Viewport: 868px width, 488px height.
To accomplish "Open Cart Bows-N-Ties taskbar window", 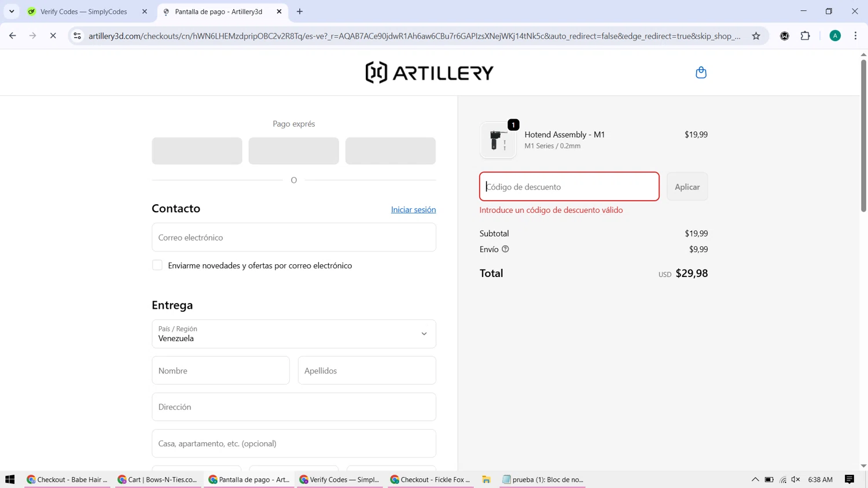I will 159,479.
